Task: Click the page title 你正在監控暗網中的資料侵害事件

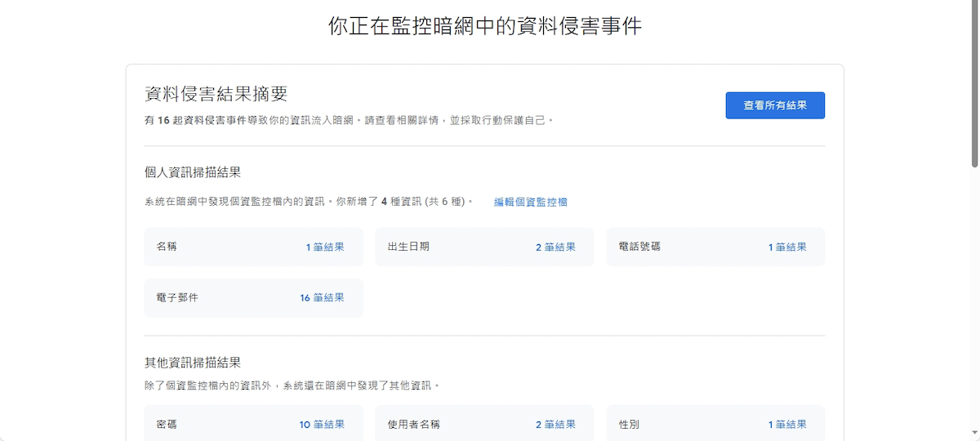Action: point(485,25)
